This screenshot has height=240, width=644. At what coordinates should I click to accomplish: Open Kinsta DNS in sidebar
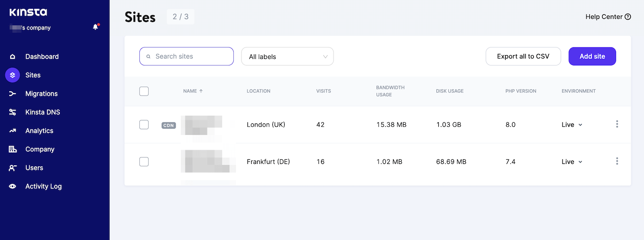(x=43, y=112)
